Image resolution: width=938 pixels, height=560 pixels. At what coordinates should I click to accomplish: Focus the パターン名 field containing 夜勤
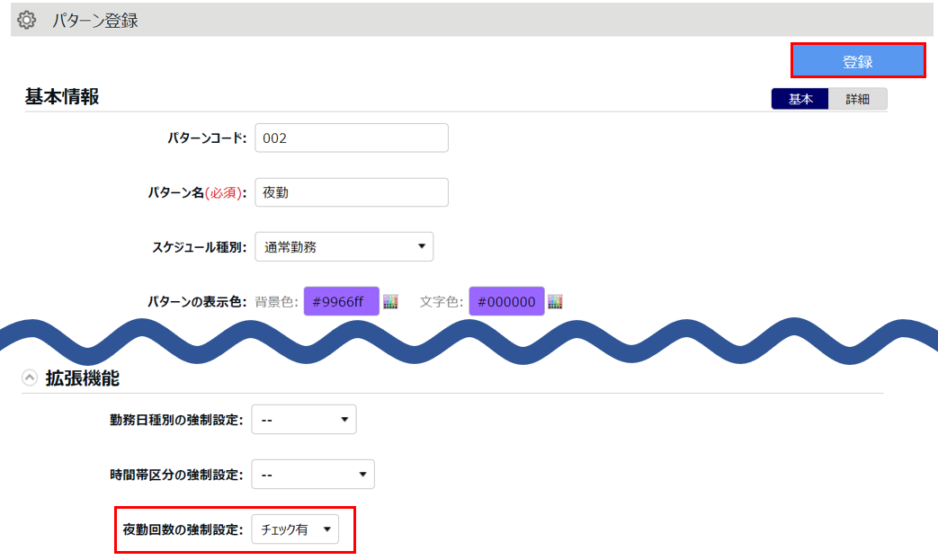coord(351,192)
